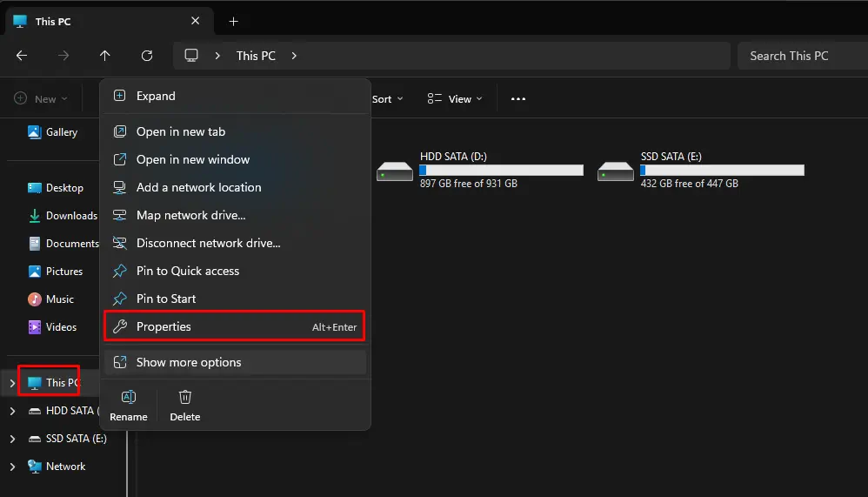Expand the This PC tree node

tap(12, 383)
